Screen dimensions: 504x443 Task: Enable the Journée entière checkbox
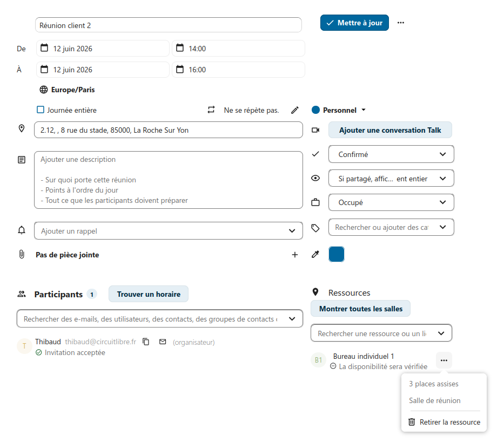click(41, 110)
